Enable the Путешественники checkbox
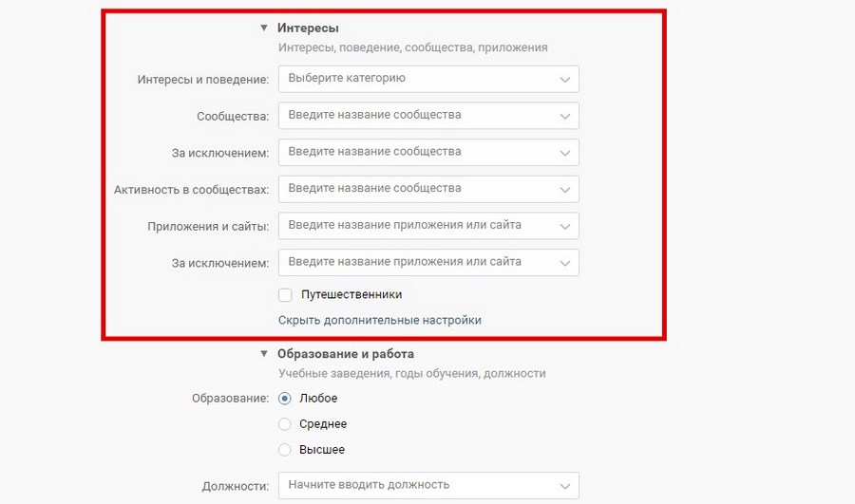Screen dimensions: 855x504 tap(285, 295)
